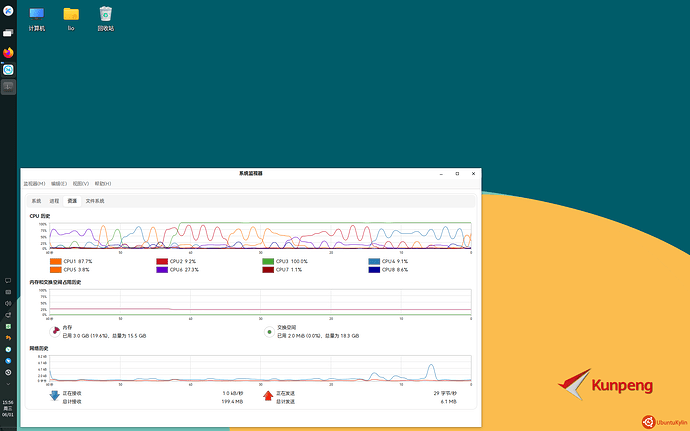This screenshot has height=431, width=690.
Task: Switch to the 系统 tab
Action: [x=36, y=201]
